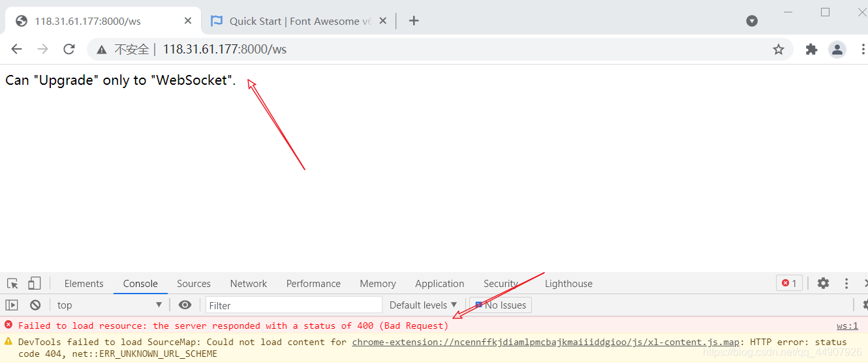Open the Security panel
The image size is (868, 364).
pyautogui.click(x=501, y=284)
